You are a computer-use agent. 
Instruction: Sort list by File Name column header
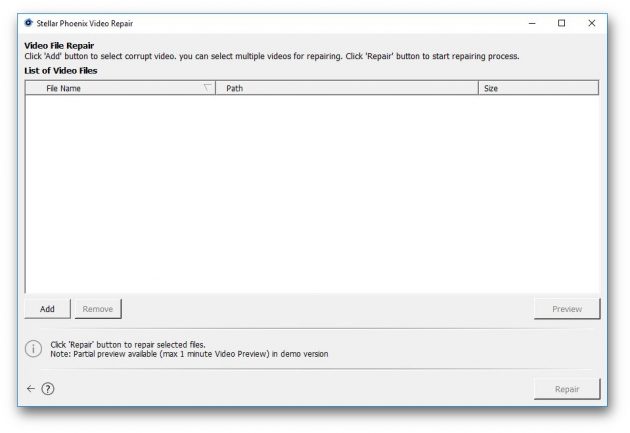(120, 88)
